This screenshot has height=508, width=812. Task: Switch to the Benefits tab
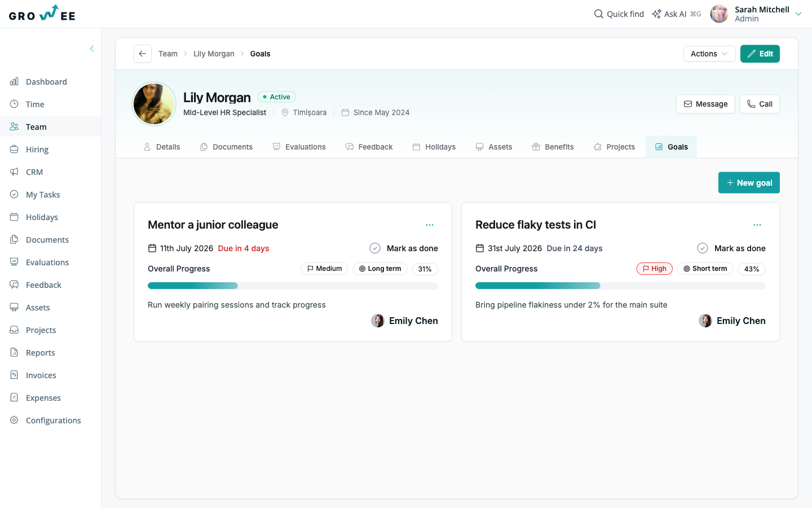point(553,147)
